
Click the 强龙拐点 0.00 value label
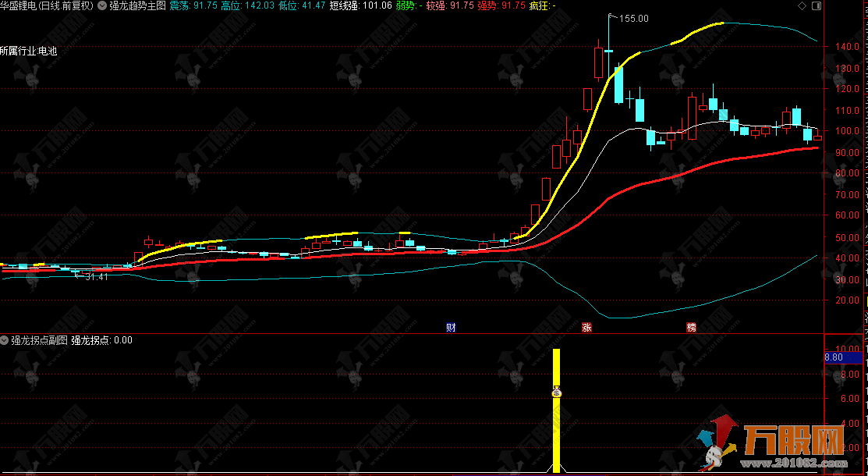(102, 340)
